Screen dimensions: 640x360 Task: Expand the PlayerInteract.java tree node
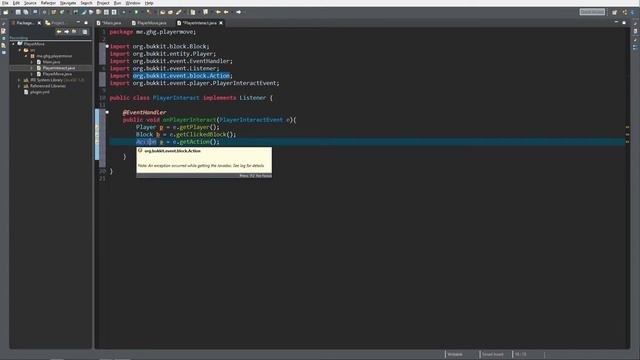click(32, 68)
